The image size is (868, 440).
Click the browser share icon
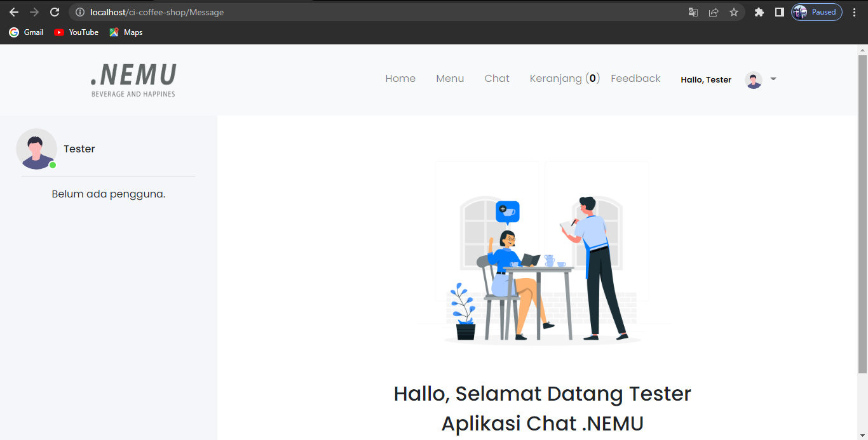click(x=713, y=12)
